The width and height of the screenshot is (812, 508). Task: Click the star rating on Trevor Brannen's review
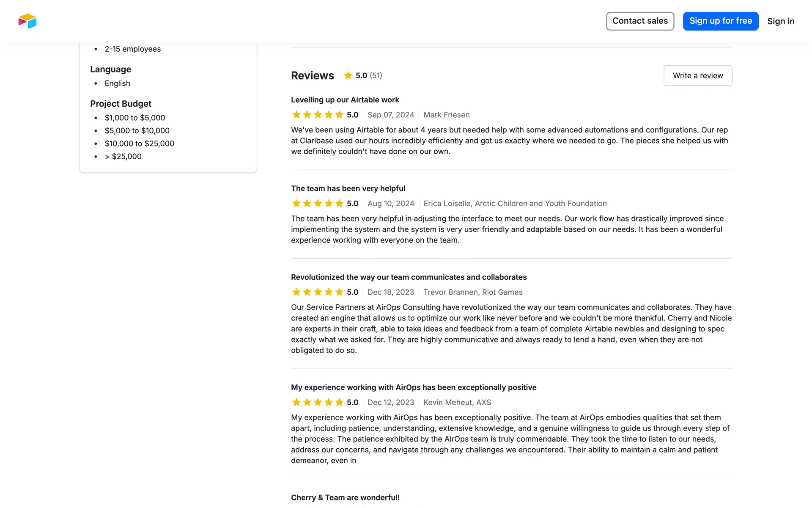(318, 292)
